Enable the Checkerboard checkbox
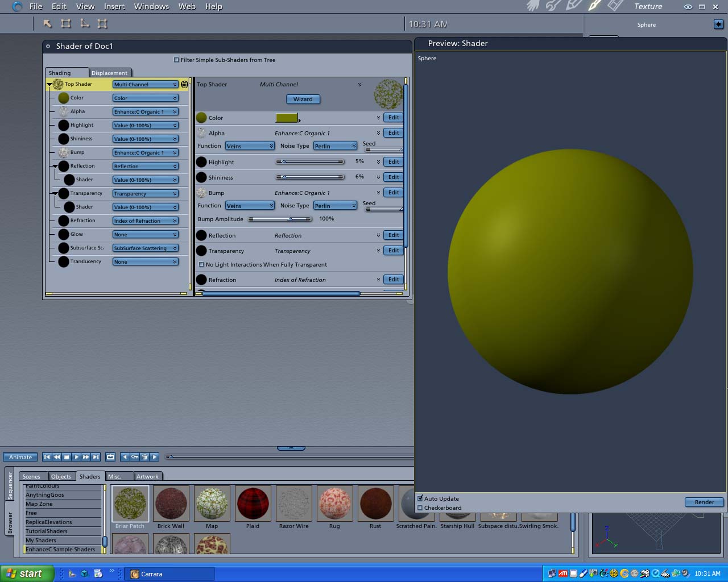The image size is (728, 582). 420,508
